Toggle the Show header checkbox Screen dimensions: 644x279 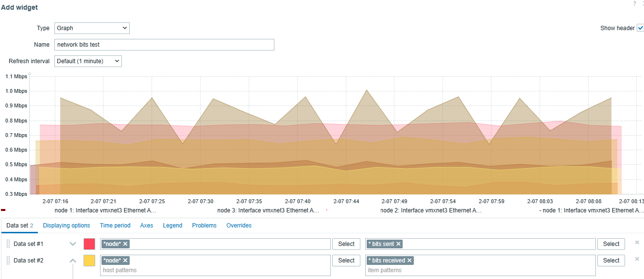(640, 28)
